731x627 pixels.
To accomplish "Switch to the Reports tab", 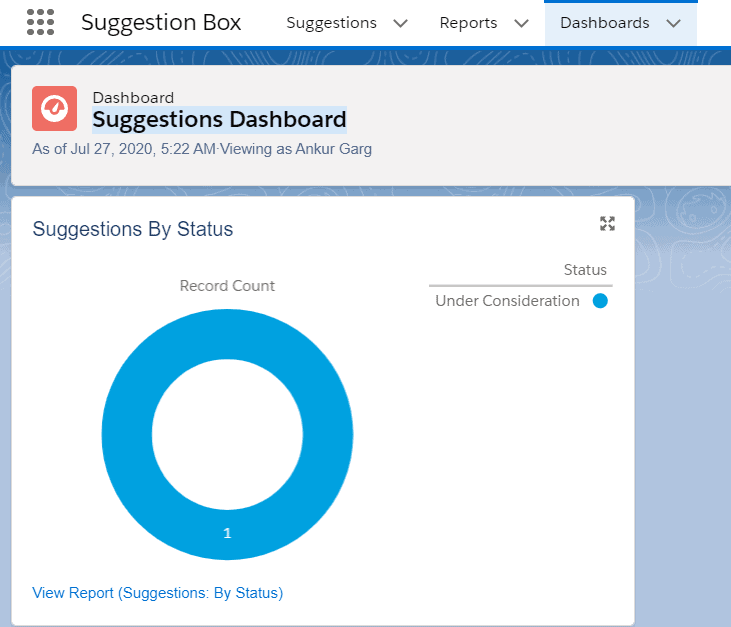I will pyautogui.click(x=468, y=23).
